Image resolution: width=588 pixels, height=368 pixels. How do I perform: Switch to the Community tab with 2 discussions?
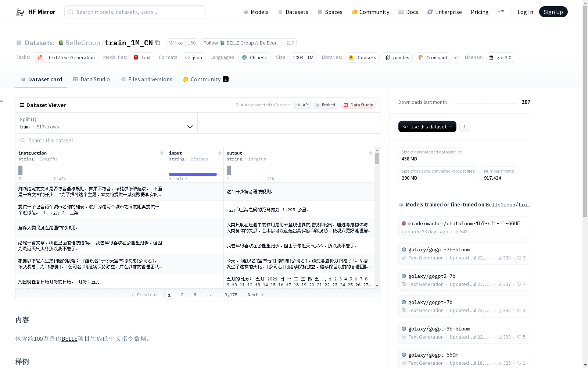(x=205, y=79)
